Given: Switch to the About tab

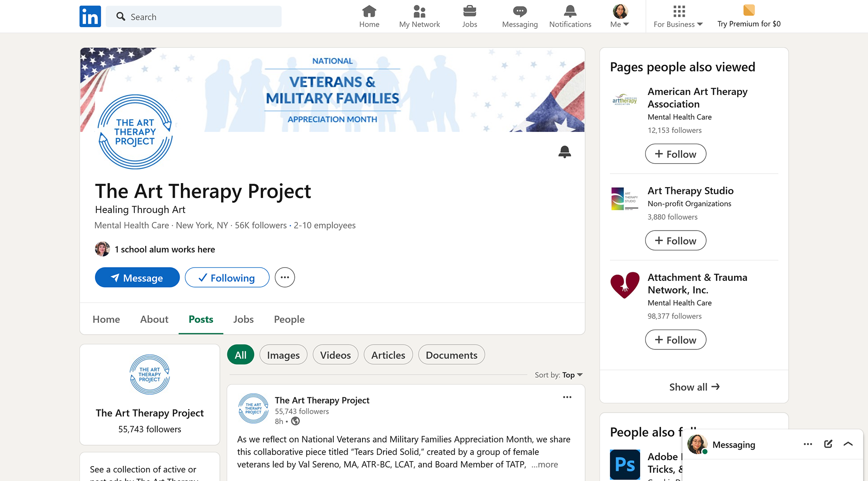Looking at the screenshot, I should click(154, 319).
